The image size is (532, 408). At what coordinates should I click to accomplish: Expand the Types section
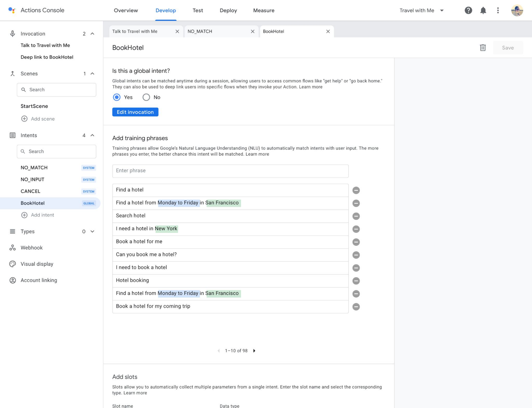click(92, 231)
